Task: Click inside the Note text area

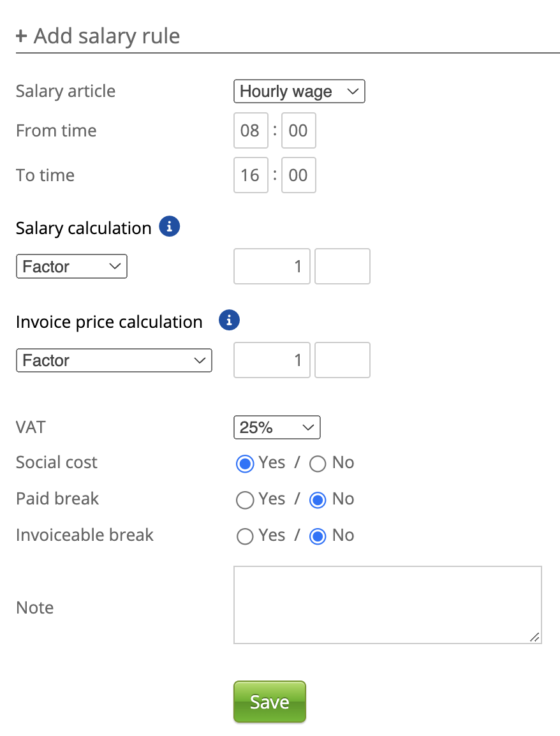Action: (387, 605)
